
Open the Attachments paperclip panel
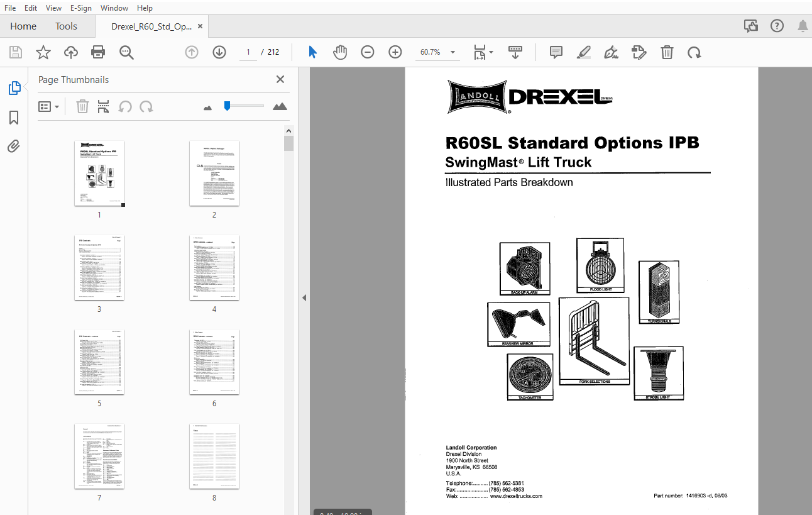14,147
